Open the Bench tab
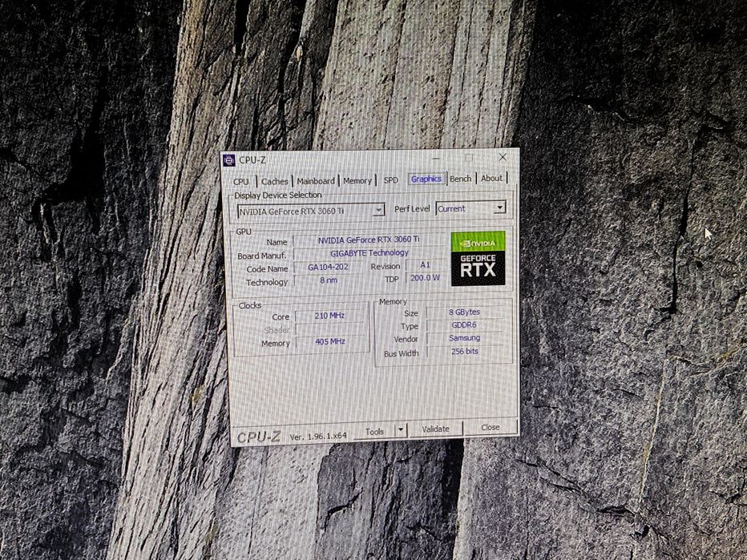 pyautogui.click(x=461, y=179)
